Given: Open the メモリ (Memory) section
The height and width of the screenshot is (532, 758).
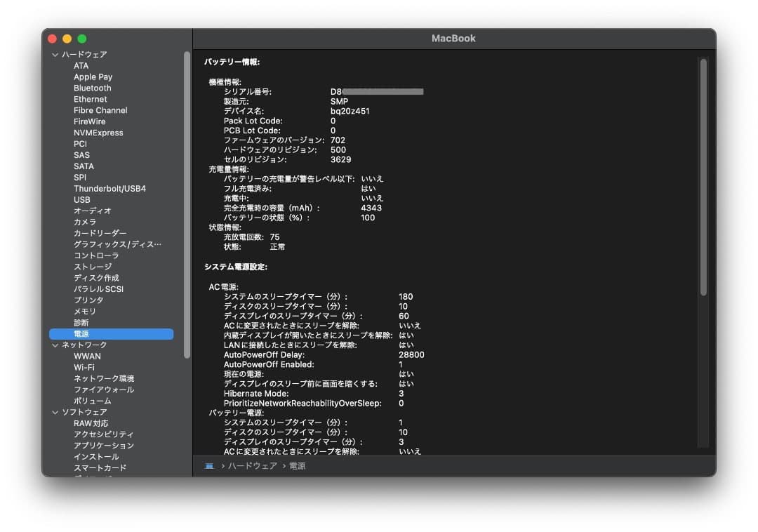Looking at the screenshot, I should [x=84, y=311].
